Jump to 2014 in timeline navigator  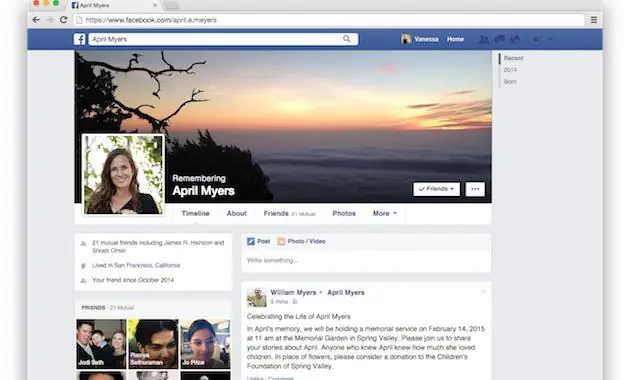(510, 70)
